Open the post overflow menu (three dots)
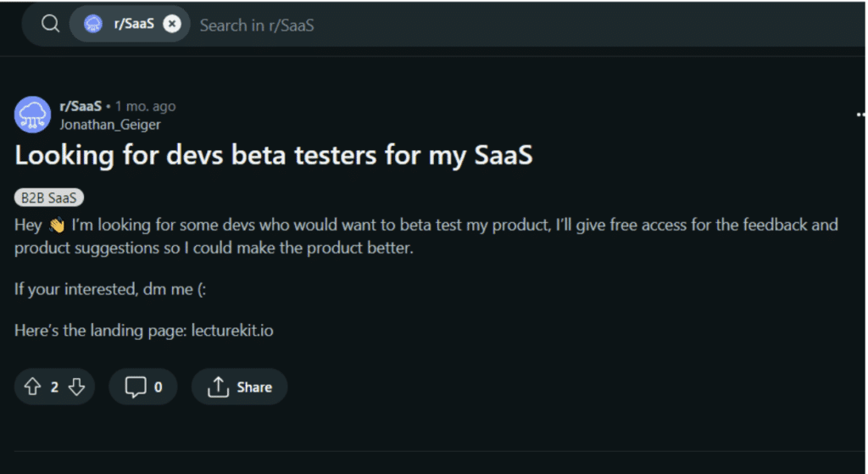 (860, 114)
